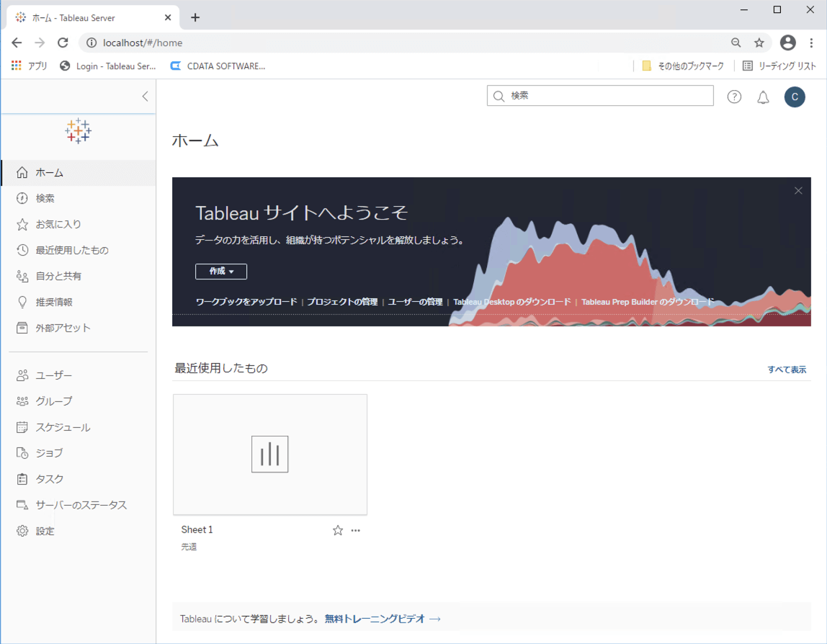The image size is (827, 644).
Task: Click the Sheet 1 title text
Action: coord(197,529)
